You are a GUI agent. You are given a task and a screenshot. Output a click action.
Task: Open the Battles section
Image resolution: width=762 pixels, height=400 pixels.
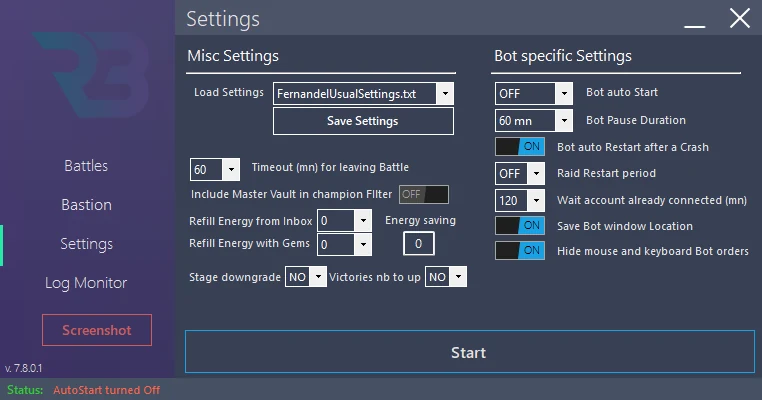coord(86,166)
